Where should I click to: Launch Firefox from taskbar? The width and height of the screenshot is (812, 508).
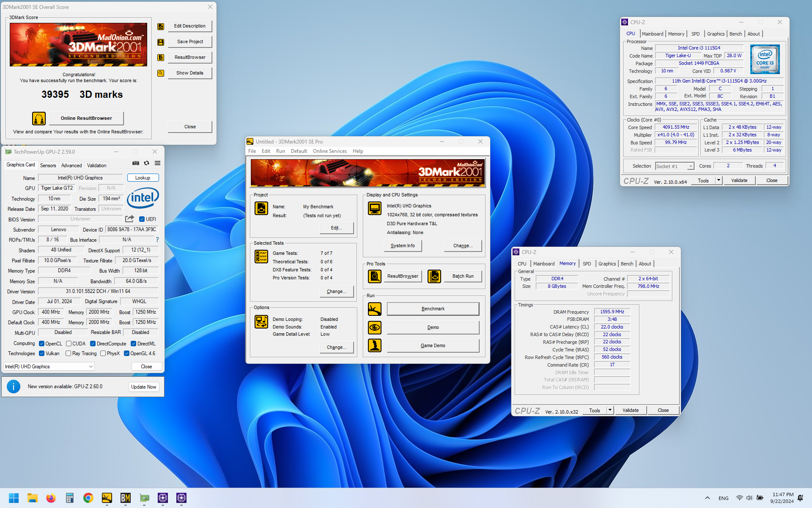click(51, 498)
